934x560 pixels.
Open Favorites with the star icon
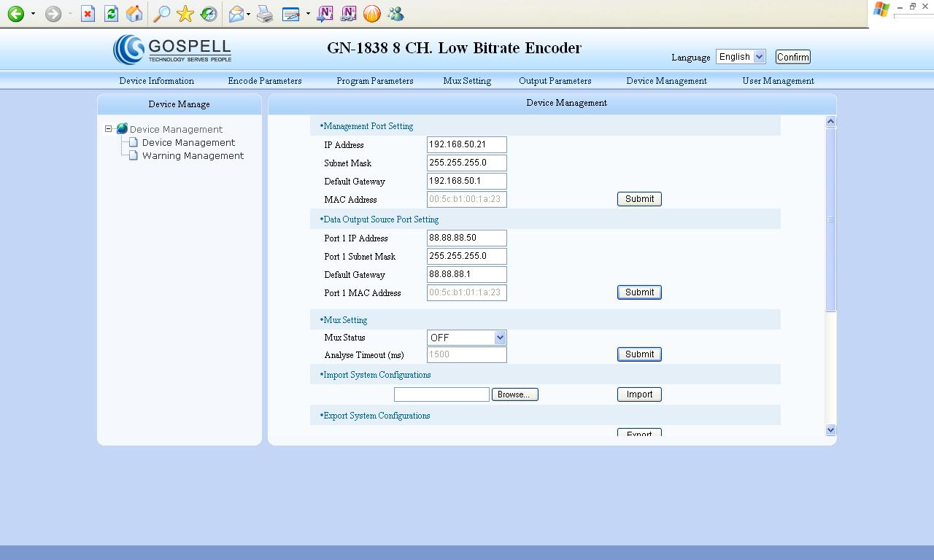185,14
